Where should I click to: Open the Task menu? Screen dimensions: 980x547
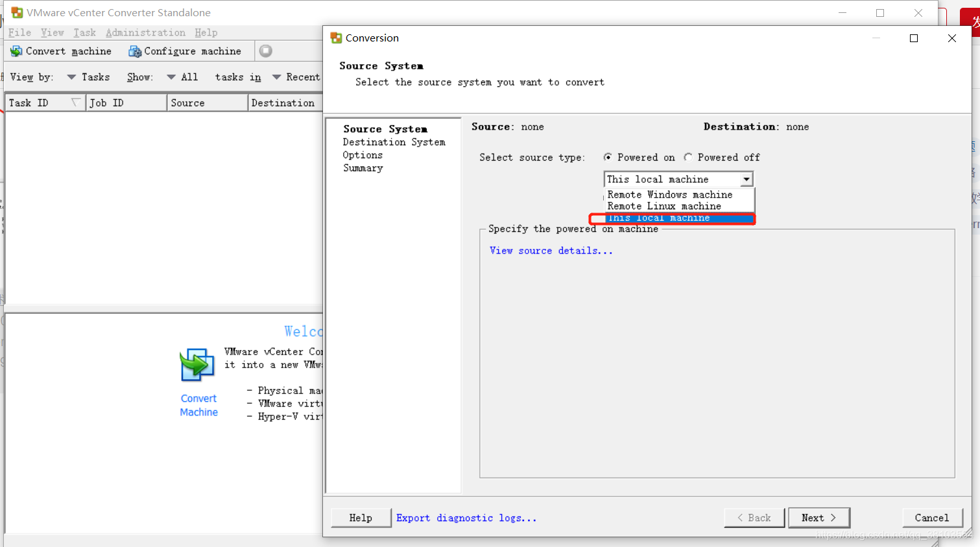84,32
